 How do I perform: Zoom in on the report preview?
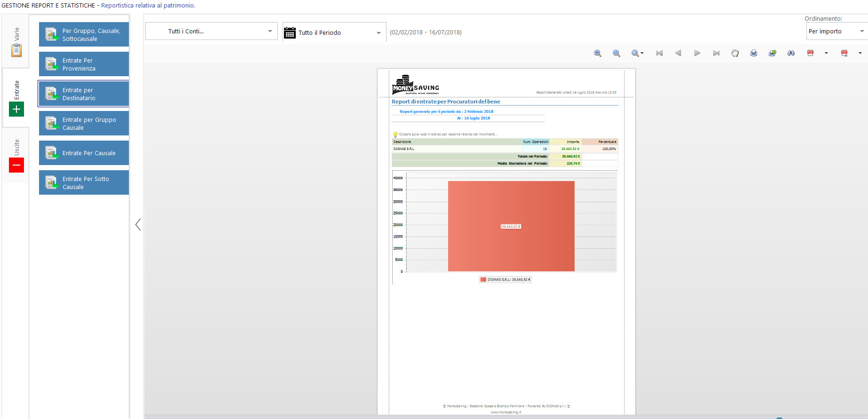point(598,53)
